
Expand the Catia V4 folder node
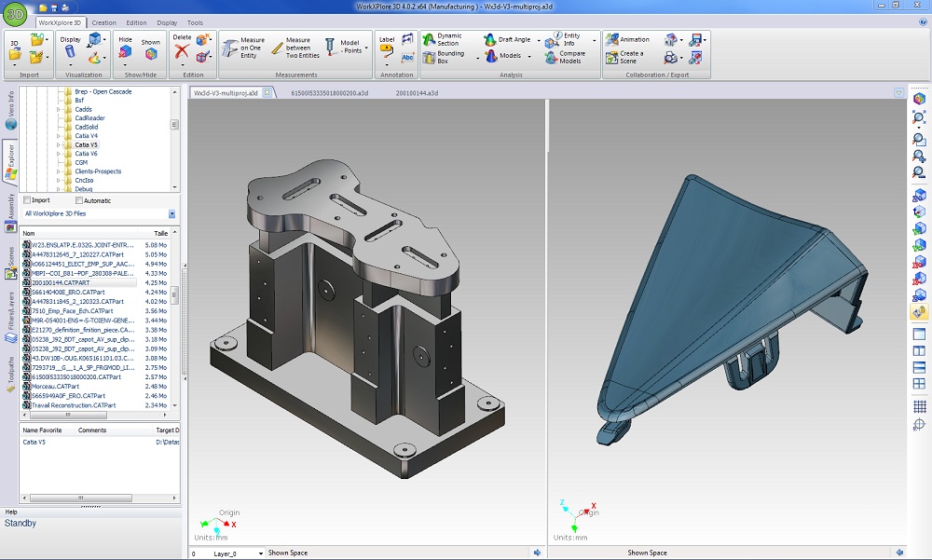(58, 136)
